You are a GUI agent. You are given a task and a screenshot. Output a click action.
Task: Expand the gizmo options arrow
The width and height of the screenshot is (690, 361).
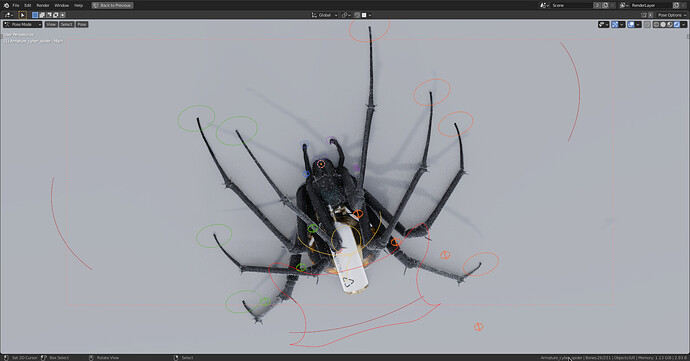[x=622, y=25]
